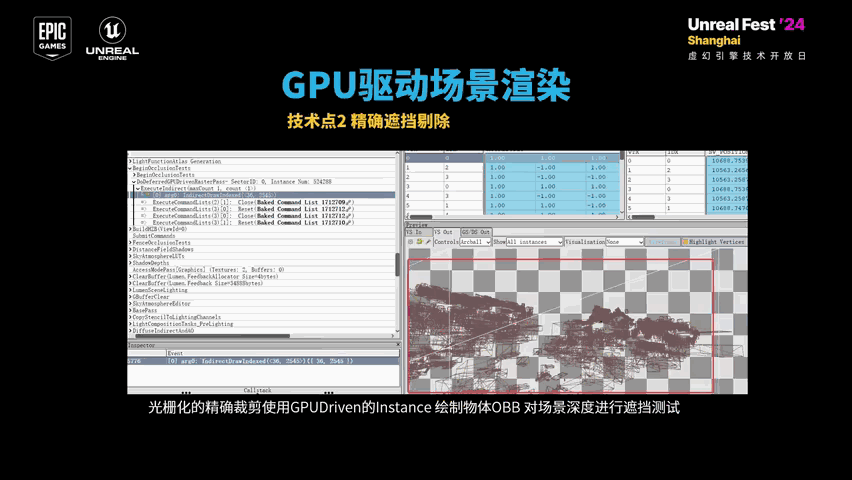Viewport: 852px width, 480px height.
Task: Click the Unreal Engine logo
Action: [112, 38]
